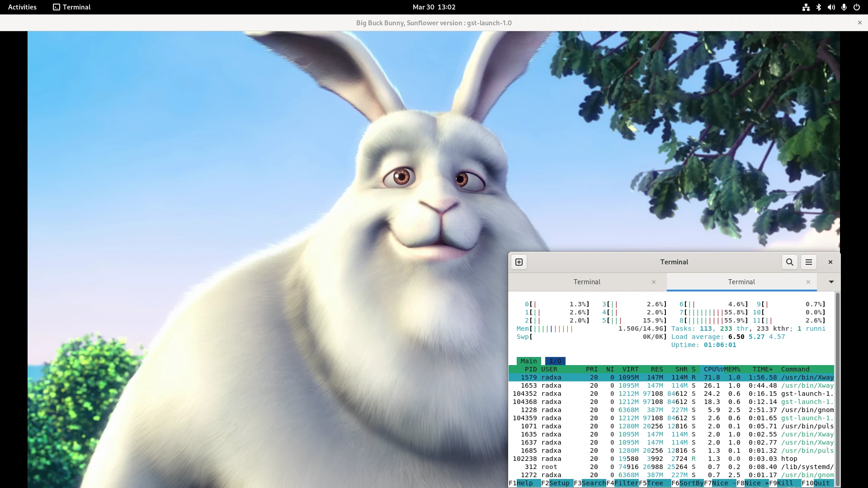
Task: Select root systemd process PID 312
Action: point(671,467)
